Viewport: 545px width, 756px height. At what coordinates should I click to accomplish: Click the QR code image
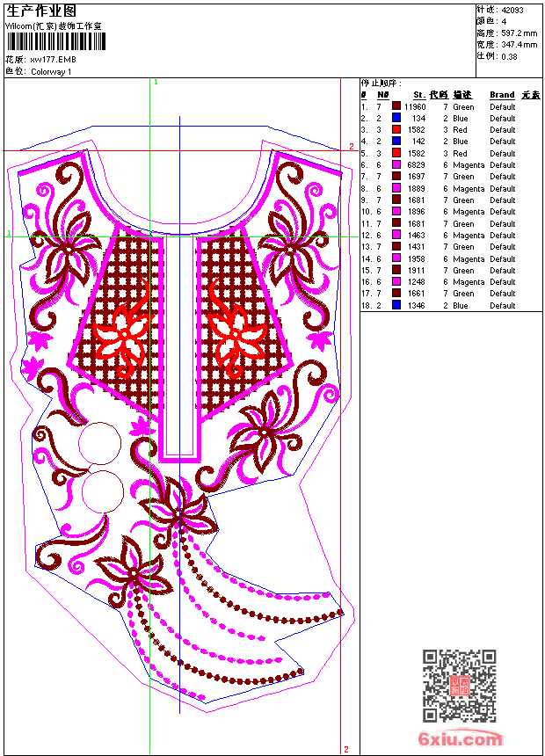(x=459, y=685)
